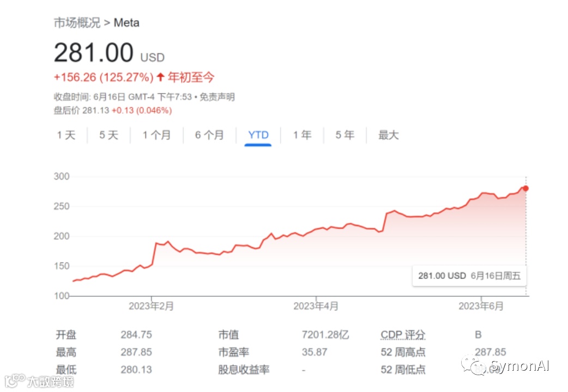This screenshot has width=568, height=392.
Task: Click the 2023年2月 axis label
Action: pos(151,306)
